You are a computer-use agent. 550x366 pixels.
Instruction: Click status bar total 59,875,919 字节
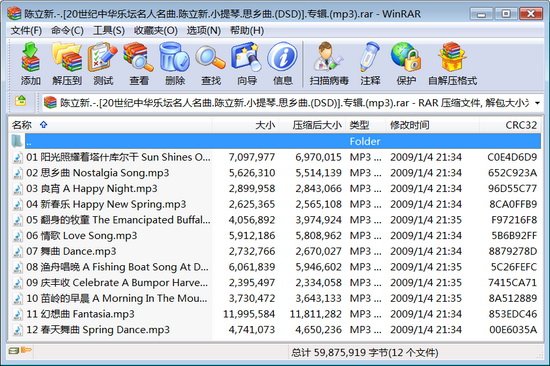[x=340, y=352]
